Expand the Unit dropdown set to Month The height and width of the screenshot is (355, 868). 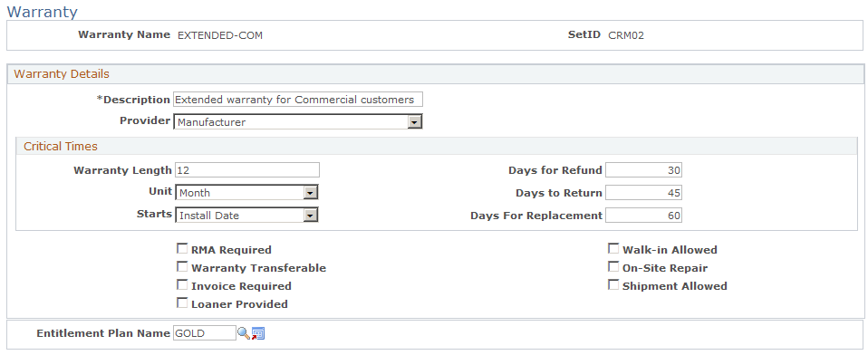246,192
